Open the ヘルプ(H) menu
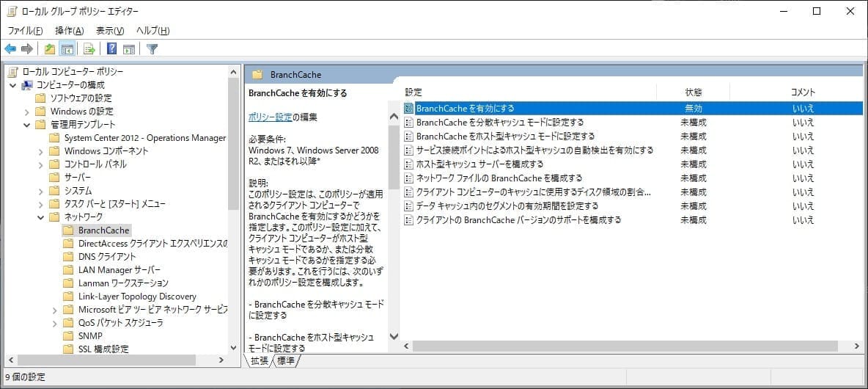 tap(152, 31)
